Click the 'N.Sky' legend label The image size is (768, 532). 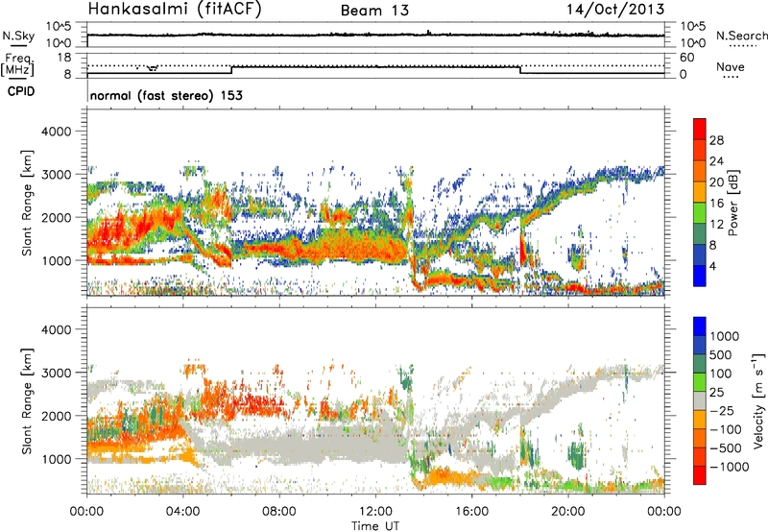(x=18, y=36)
